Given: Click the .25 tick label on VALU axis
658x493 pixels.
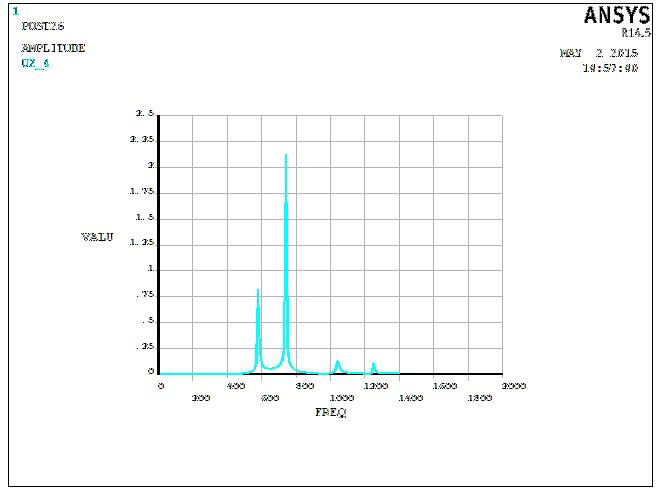Looking at the screenshot, I should pos(146,347).
